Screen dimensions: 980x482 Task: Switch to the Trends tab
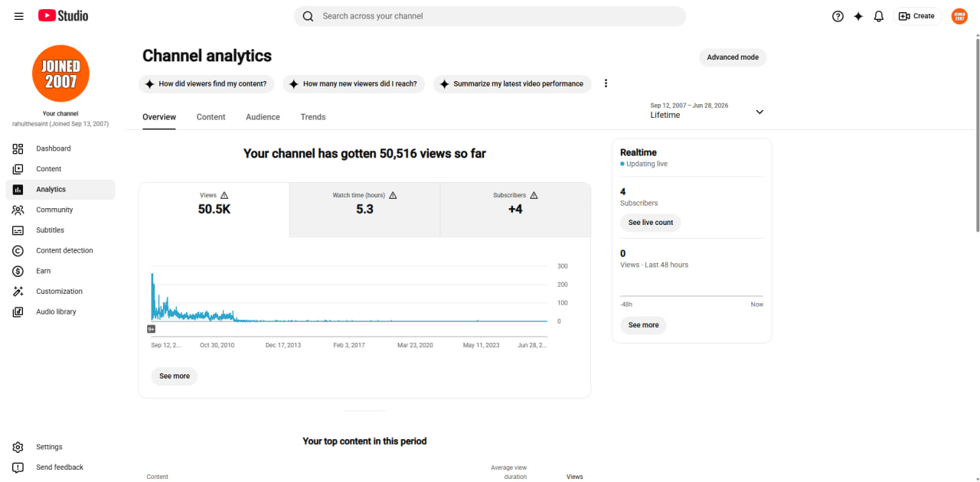(x=313, y=117)
